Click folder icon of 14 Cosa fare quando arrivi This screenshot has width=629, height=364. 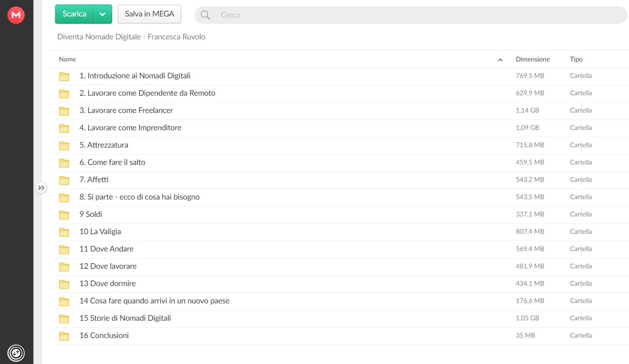pyautogui.click(x=64, y=301)
